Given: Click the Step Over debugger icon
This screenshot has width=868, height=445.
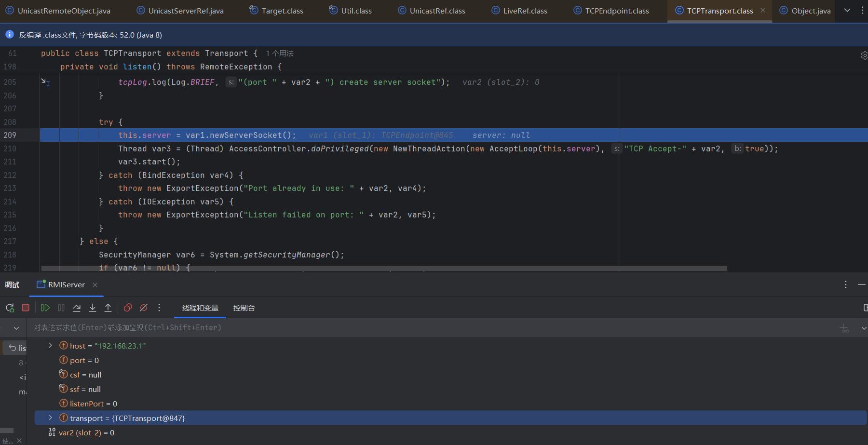Looking at the screenshot, I should [x=77, y=308].
